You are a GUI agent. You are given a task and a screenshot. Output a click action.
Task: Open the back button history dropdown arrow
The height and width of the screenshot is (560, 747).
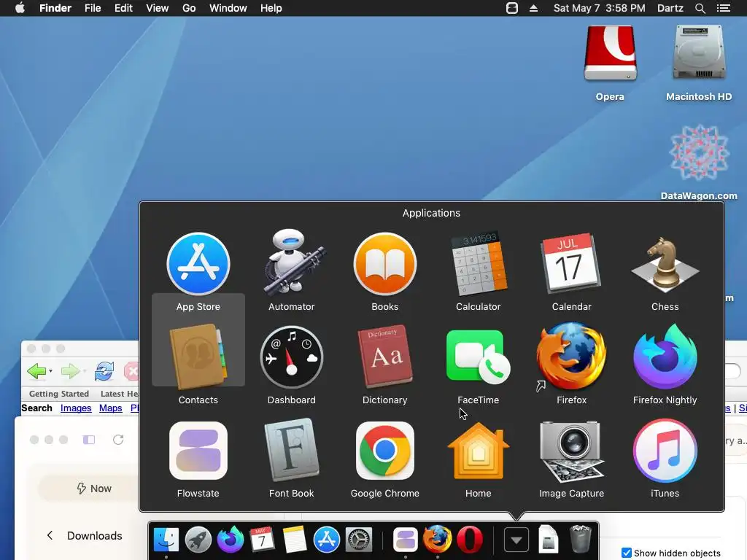click(50, 371)
